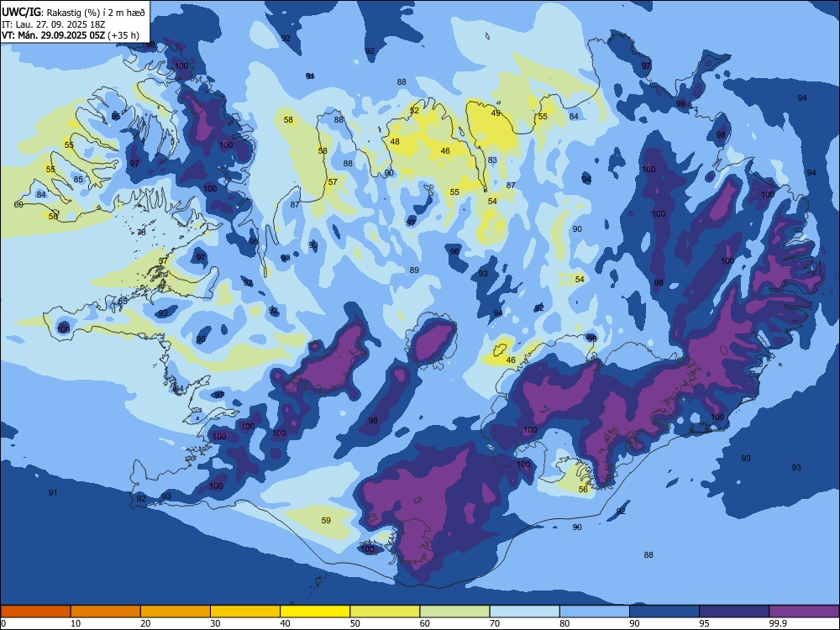This screenshot has width=840, height=630.
Task: Click the 95–99.9 indigo legend swatch
Action: [734, 612]
